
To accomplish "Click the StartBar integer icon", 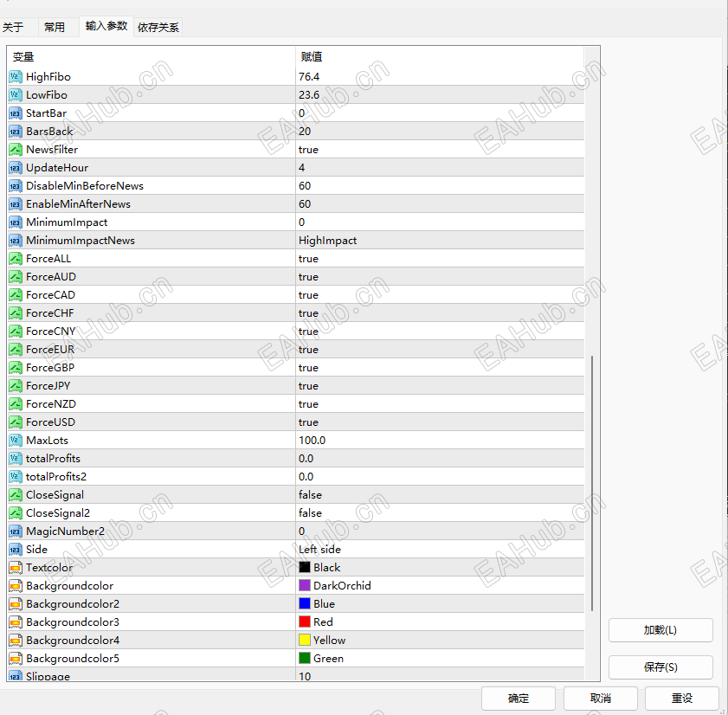I will 16,113.
